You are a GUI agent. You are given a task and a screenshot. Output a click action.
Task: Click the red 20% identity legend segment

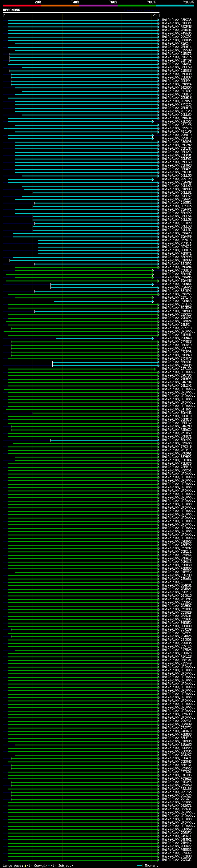(x=22, y=6)
